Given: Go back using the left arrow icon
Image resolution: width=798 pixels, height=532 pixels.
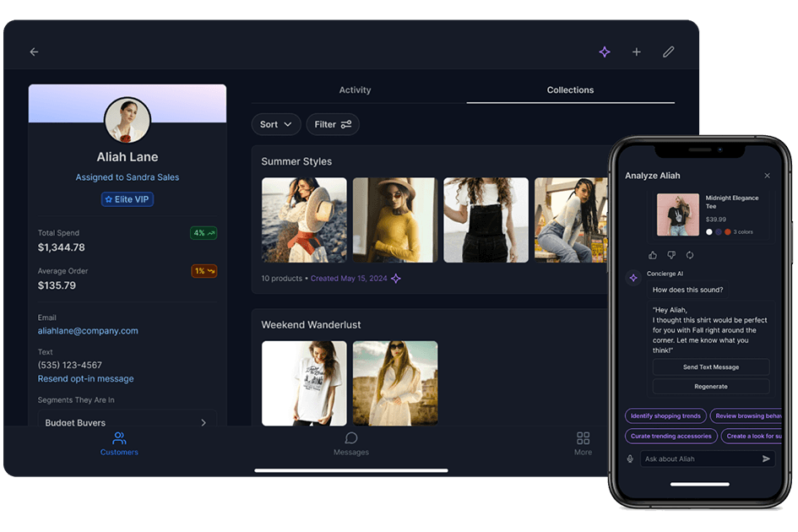Looking at the screenshot, I should (34, 52).
